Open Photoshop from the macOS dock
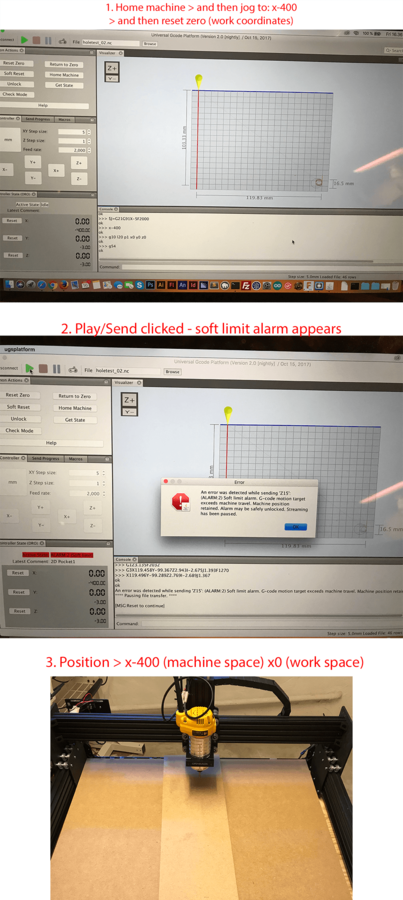Screen dimensions: 403x900 150,285
